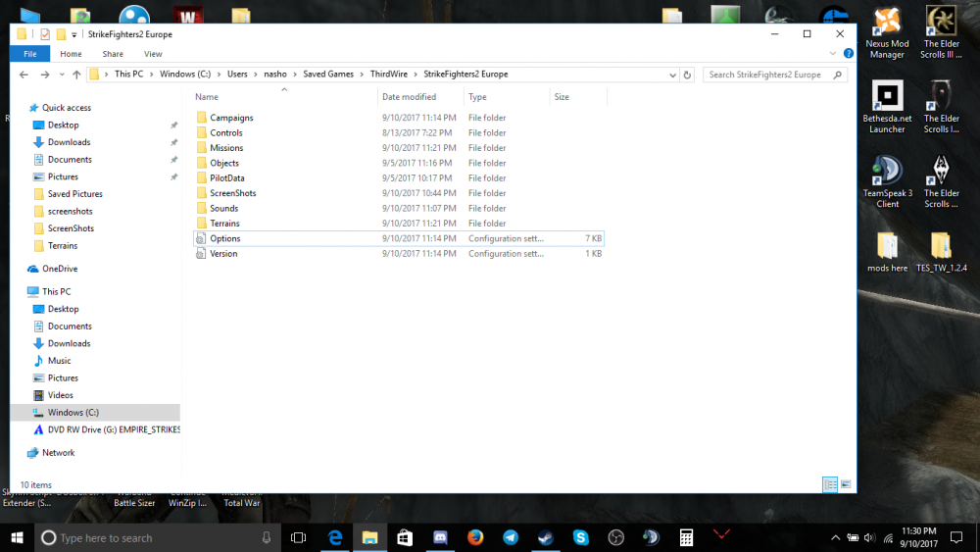Screen dimensions: 980x552
Task: Open Nexus Mod Manager desktop shortcut
Action: click(887, 33)
